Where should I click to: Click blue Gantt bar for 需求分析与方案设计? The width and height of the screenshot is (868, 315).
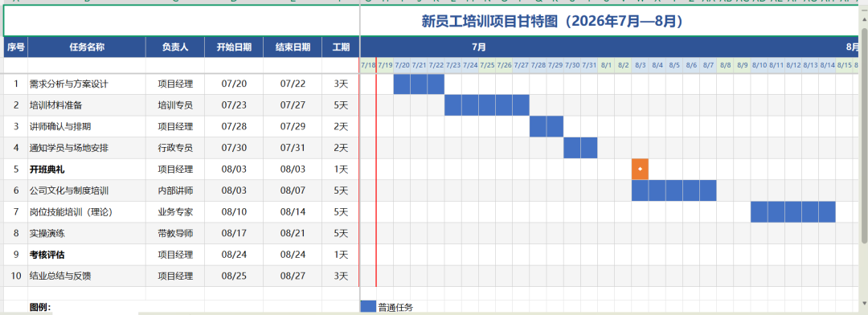(419, 84)
